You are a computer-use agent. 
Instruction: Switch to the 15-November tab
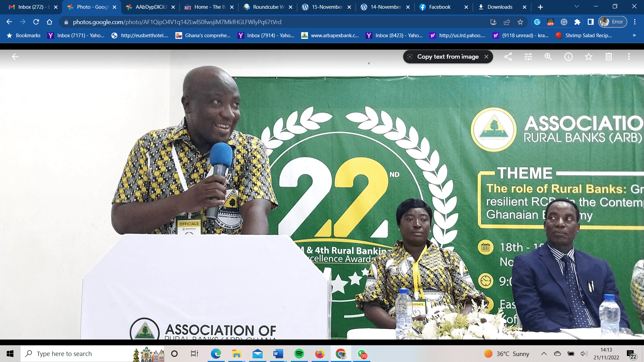coord(326,7)
